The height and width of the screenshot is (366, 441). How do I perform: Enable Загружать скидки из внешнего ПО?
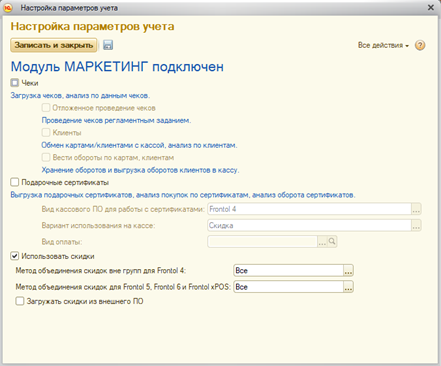pyautogui.click(x=20, y=301)
